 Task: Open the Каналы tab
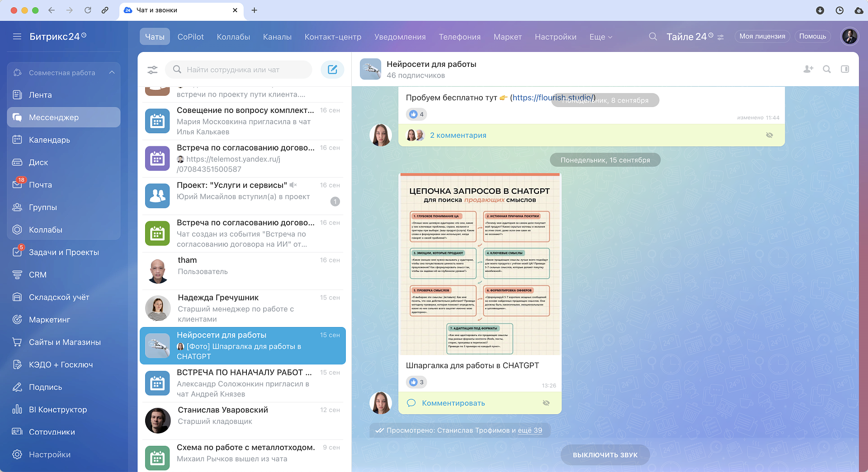[x=277, y=37]
